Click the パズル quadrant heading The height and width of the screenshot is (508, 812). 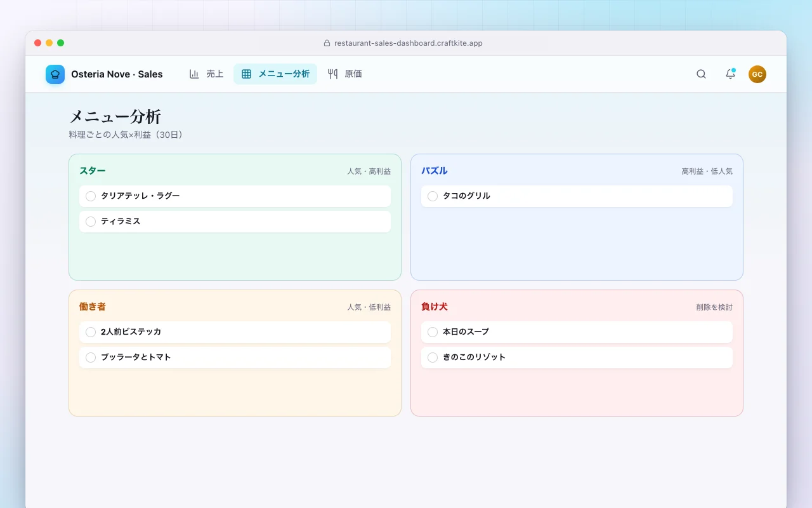[x=435, y=171]
